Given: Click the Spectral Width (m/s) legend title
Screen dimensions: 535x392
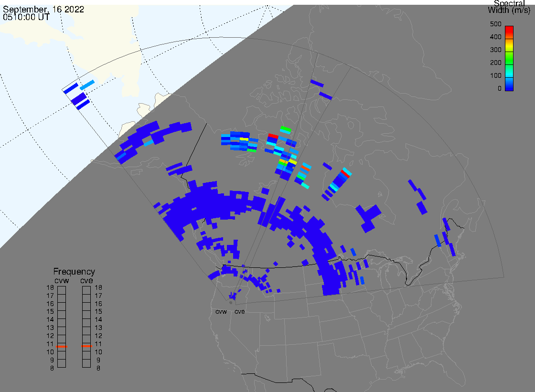Looking at the screenshot, I should click(x=509, y=7).
